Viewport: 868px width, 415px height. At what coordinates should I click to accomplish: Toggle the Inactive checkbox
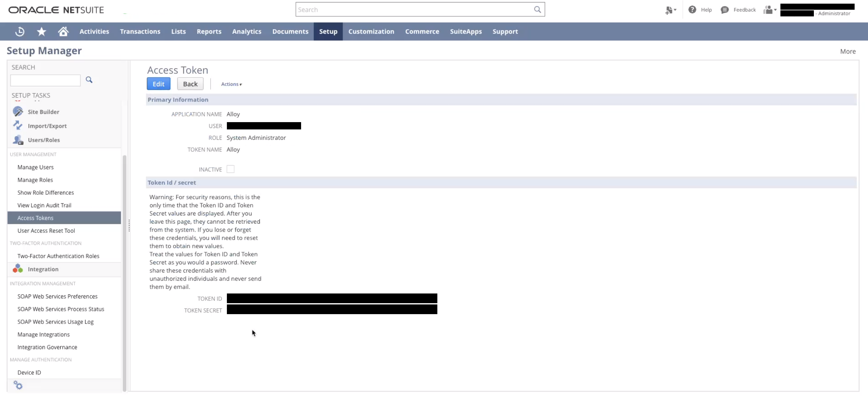pyautogui.click(x=231, y=169)
